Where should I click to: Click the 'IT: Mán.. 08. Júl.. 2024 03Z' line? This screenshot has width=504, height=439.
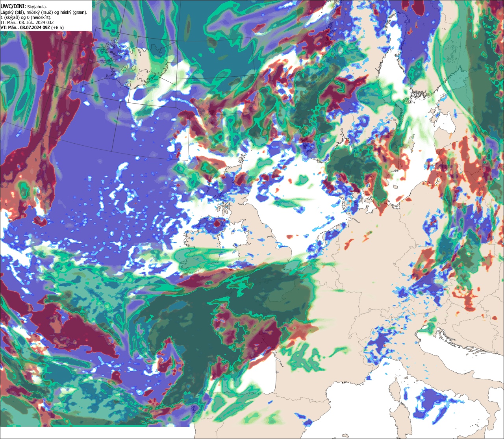[27, 22]
